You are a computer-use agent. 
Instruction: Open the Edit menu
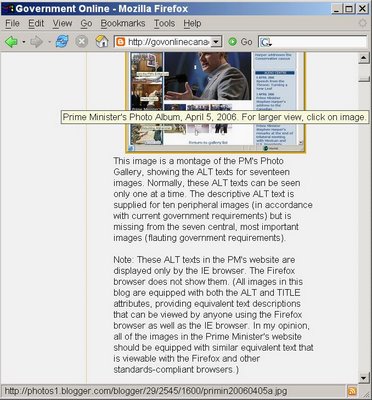[36, 23]
